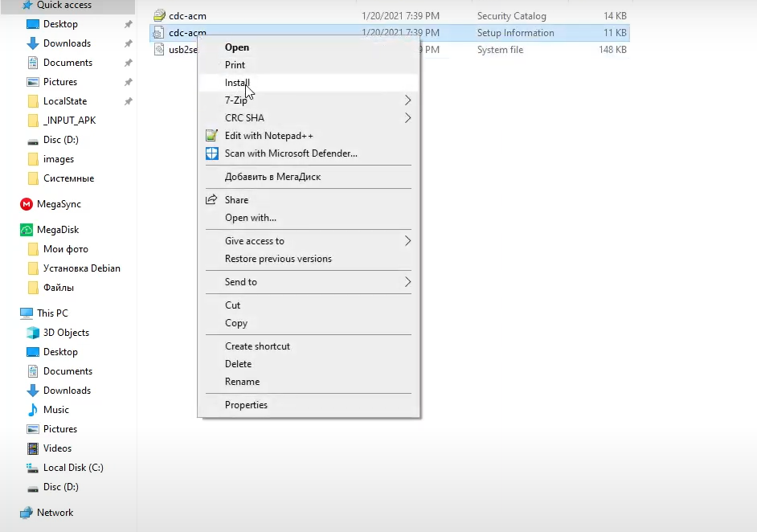Click the Music note icon in sidebar
The width and height of the screenshot is (757, 532).
(33, 410)
